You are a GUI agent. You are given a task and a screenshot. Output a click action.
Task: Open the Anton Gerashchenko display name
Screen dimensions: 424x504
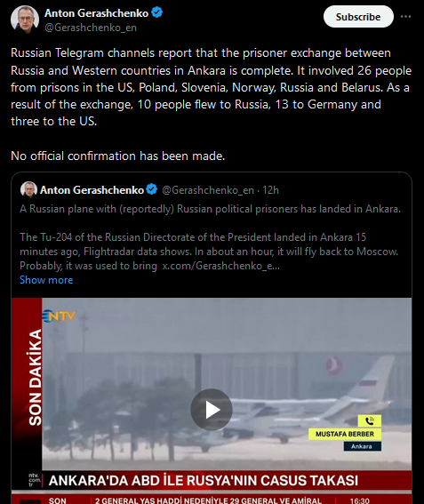click(96, 13)
